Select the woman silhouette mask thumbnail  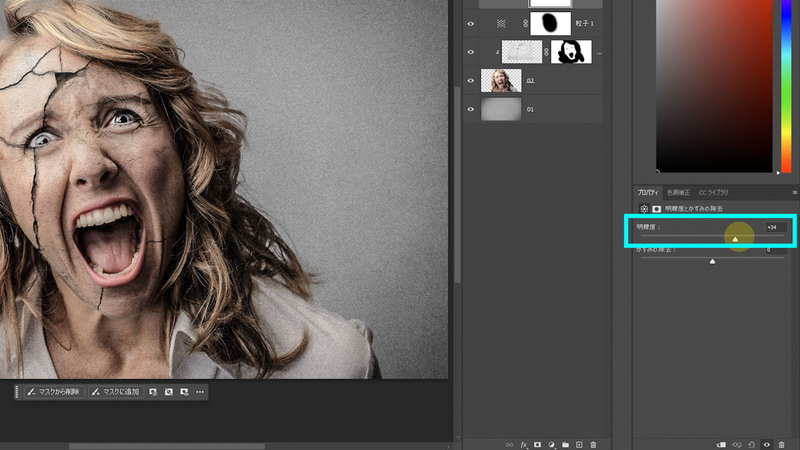[571, 52]
